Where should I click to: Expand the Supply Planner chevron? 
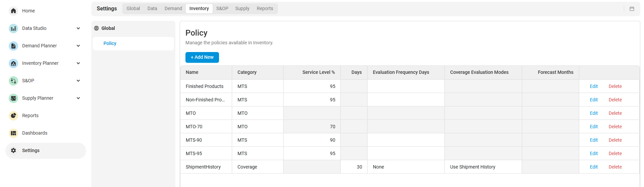point(78,98)
